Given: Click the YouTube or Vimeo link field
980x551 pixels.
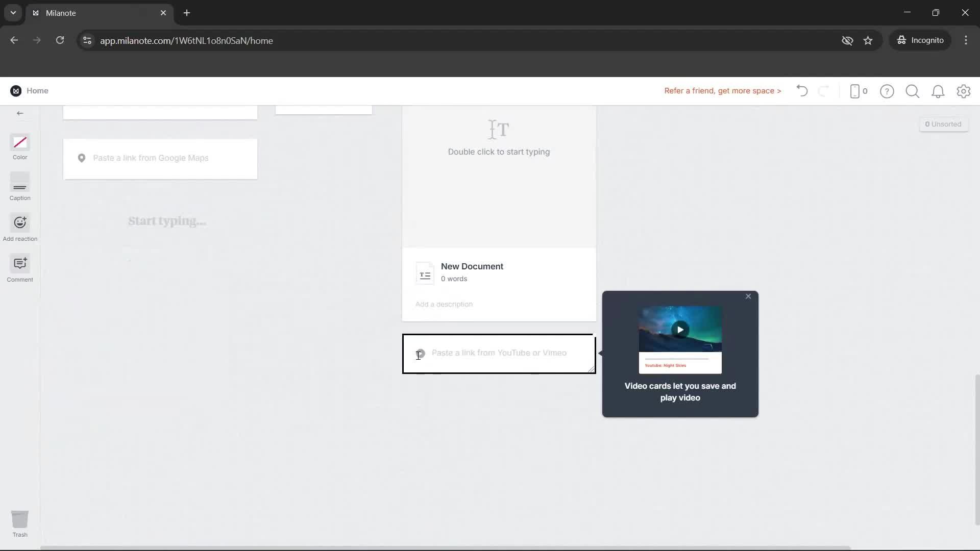Looking at the screenshot, I should [499, 353].
